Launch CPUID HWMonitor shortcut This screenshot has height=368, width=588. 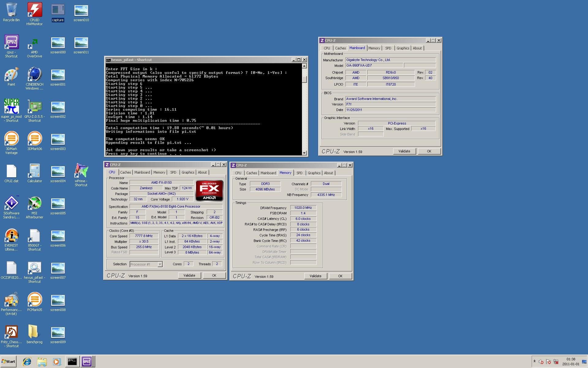pyautogui.click(x=35, y=14)
